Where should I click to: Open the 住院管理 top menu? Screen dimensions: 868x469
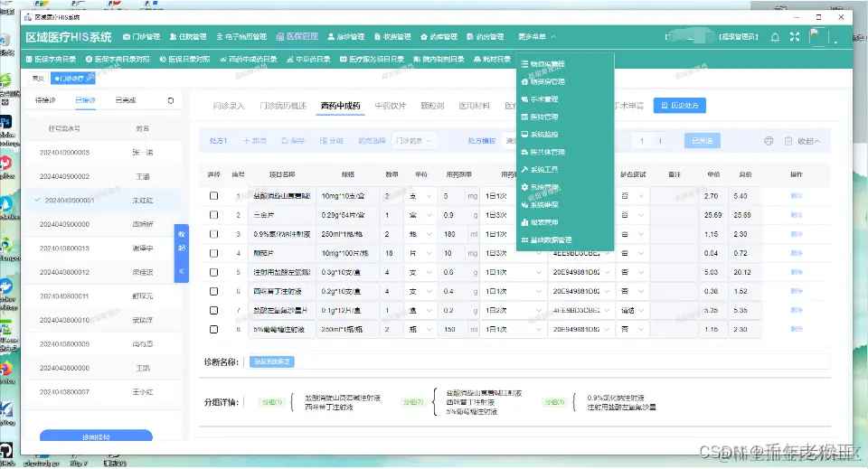188,36
